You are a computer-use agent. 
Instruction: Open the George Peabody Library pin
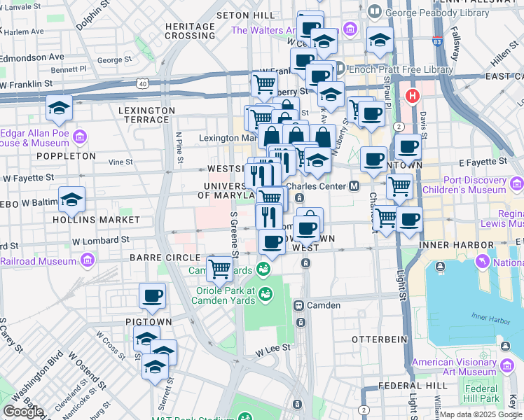(x=375, y=12)
